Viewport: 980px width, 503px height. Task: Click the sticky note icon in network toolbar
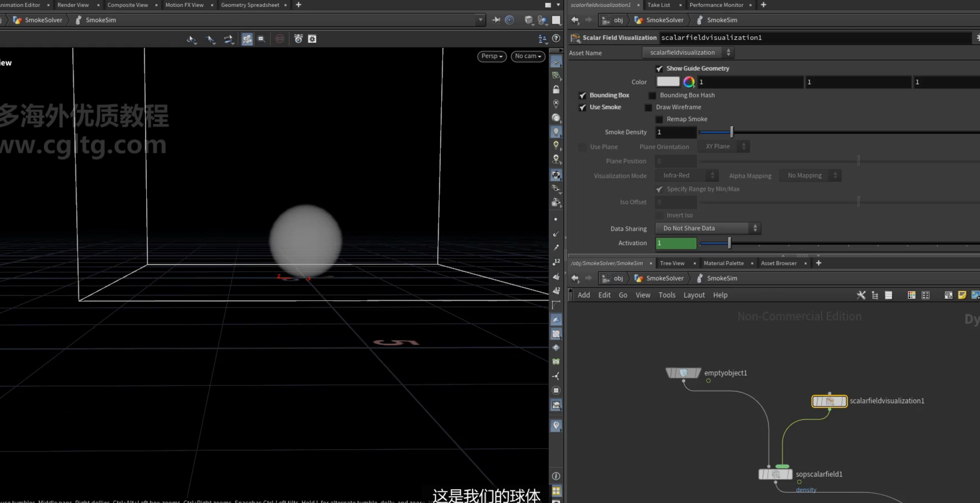962,295
